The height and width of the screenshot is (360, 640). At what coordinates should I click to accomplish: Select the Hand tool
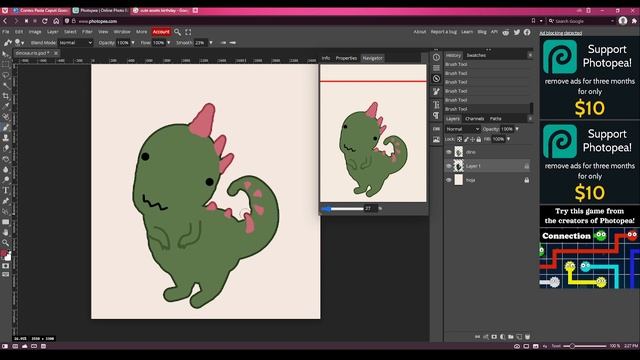click(x=5, y=233)
